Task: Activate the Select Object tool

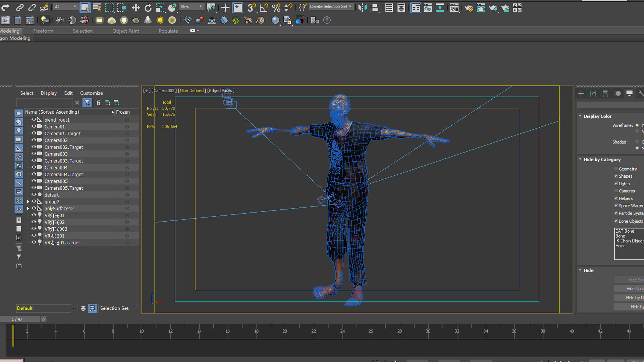Action: click(85, 7)
